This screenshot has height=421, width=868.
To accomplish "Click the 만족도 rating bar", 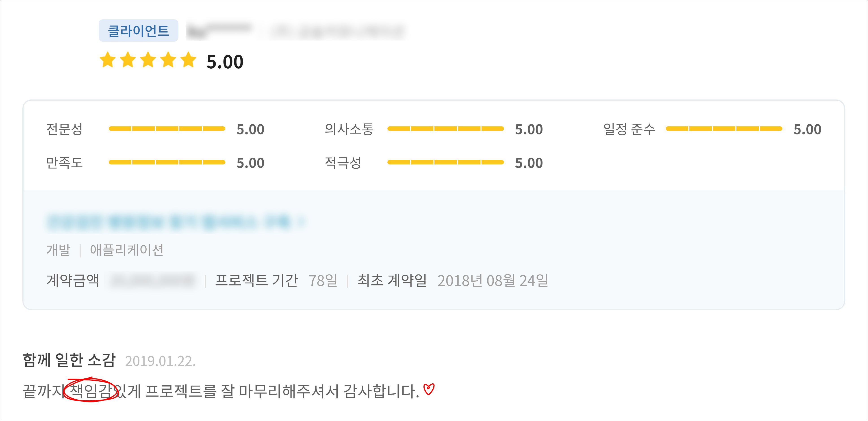I will [167, 162].
